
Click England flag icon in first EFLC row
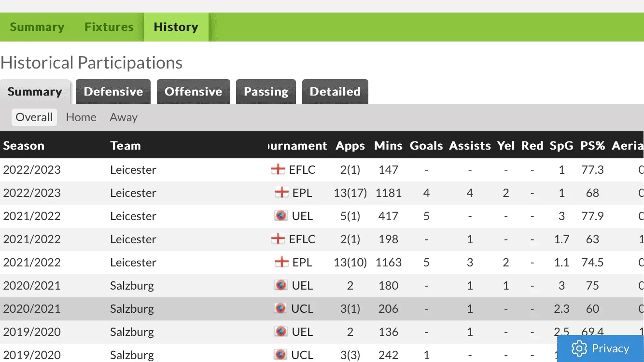coord(278,170)
